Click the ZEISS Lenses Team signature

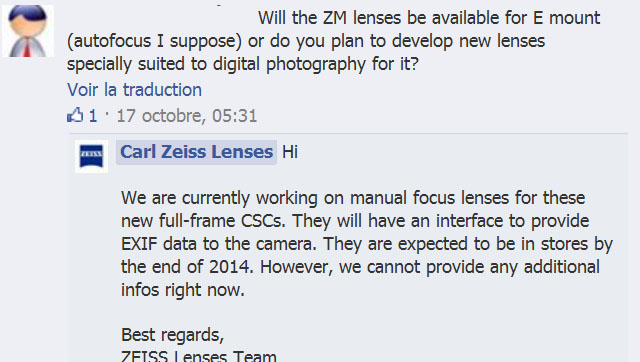(199, 356)
